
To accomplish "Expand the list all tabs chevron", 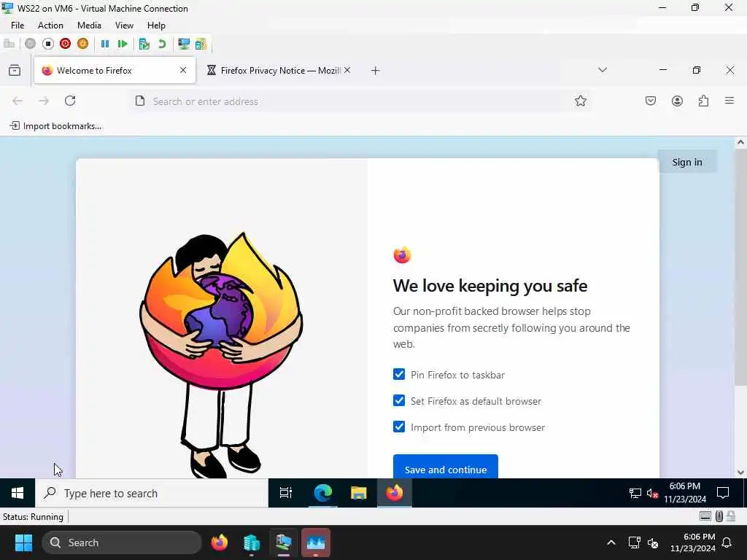I will pos(602,70).
